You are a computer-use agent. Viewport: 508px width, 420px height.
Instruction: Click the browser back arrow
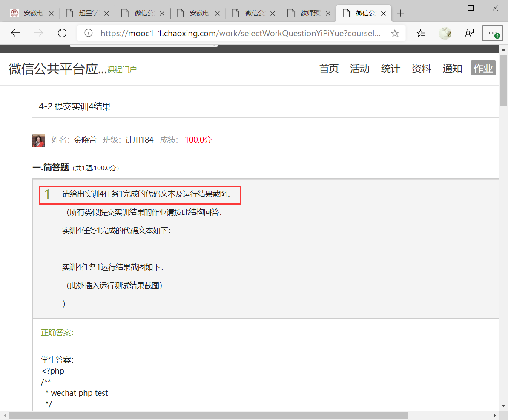pyautogui.click(x=15, y=33)
